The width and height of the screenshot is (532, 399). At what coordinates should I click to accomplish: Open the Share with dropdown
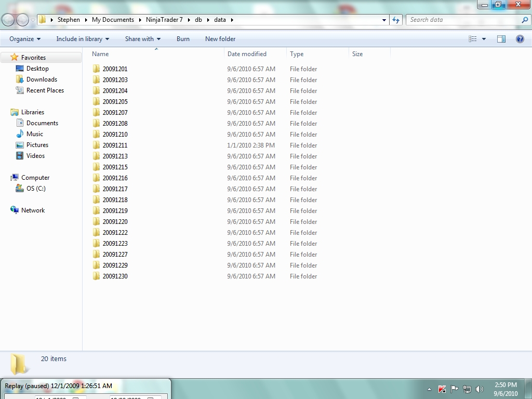tap(143, 39)
